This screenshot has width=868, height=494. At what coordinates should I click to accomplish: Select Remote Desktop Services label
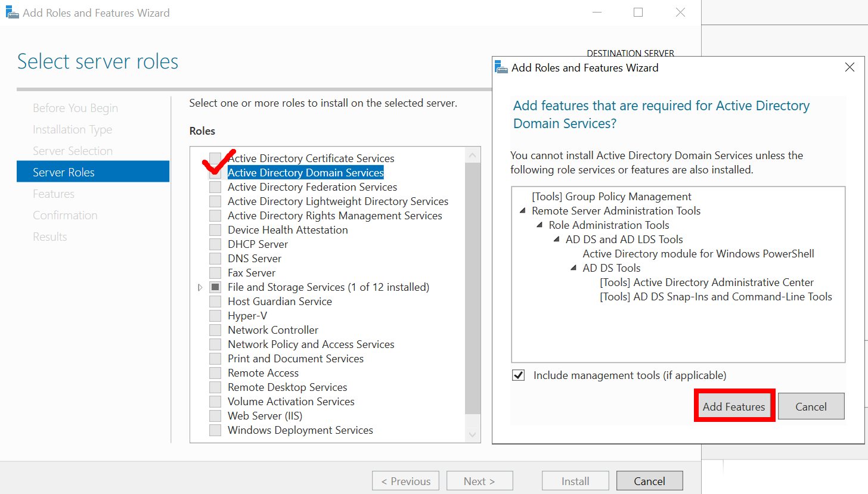(287, 387)
